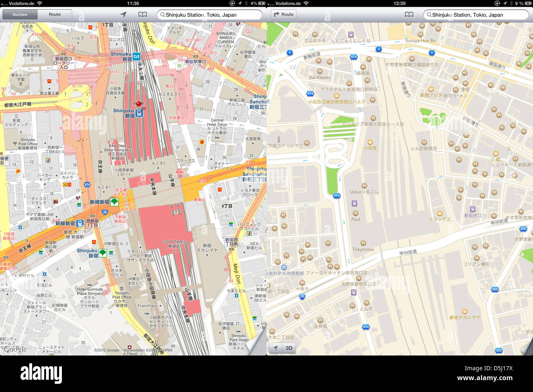This screenshot has height=392, width=533.
Task: Tap the GOODTIMES 新宿店 label
Action: click(x=174, y=244)
